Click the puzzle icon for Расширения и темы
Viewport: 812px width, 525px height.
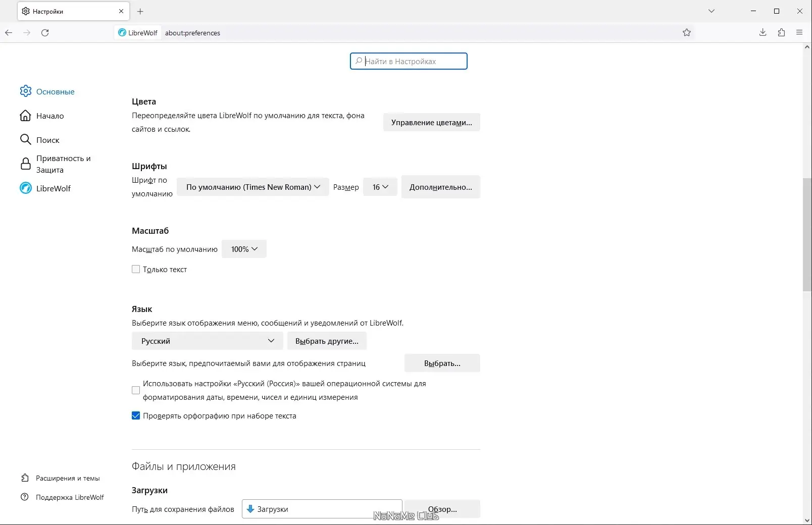pyautogui.click(x=25, y=478)
